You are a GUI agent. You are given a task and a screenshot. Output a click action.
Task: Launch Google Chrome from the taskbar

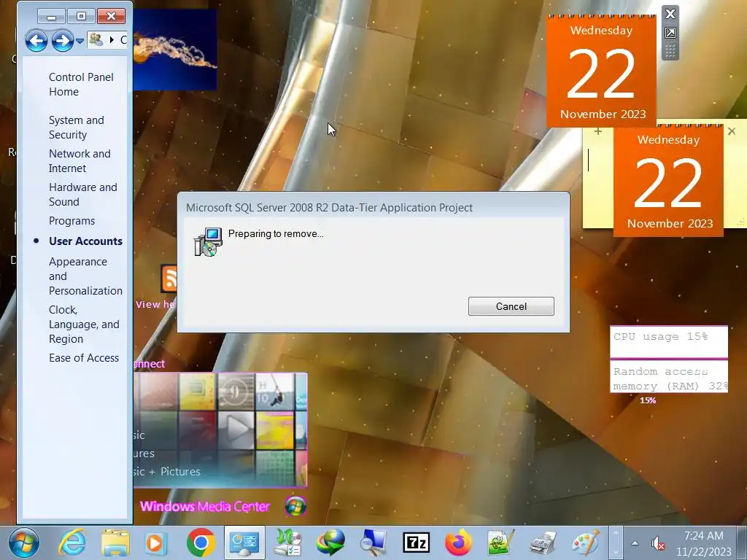coord(201,542)
